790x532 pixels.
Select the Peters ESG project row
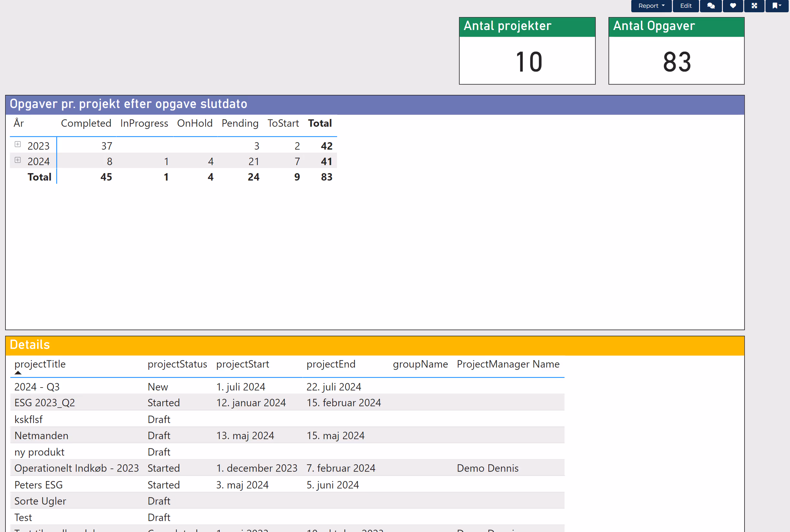38,485
